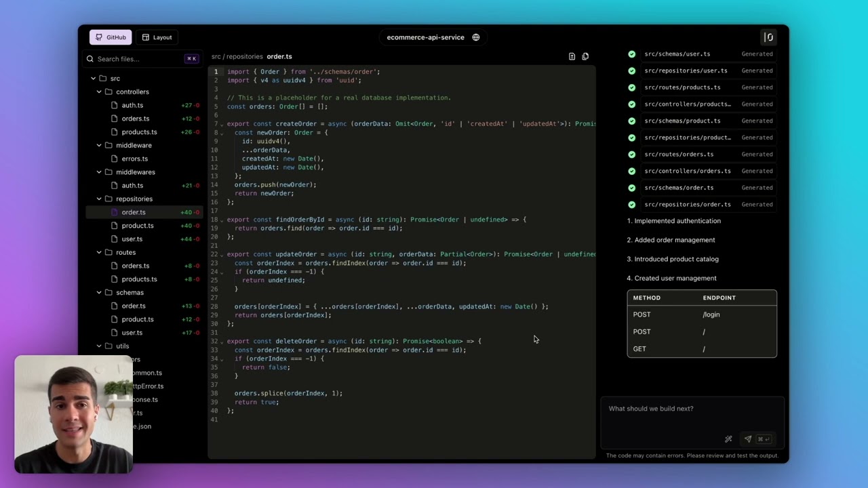The width and height of the screenshot is (868, 488).
Task: Collapse the middleware folder
Action: (x=99, y=145)
